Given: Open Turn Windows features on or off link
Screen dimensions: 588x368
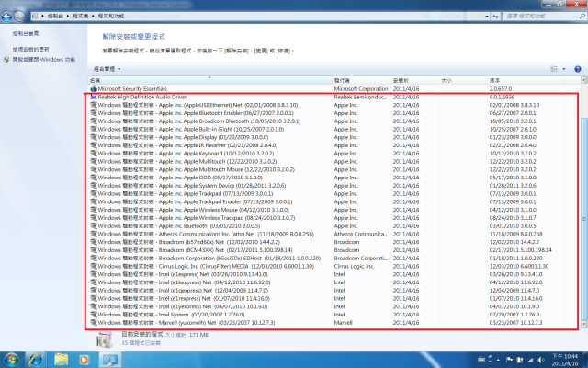Looking at the screenshot, I should [x=44, y=59].
